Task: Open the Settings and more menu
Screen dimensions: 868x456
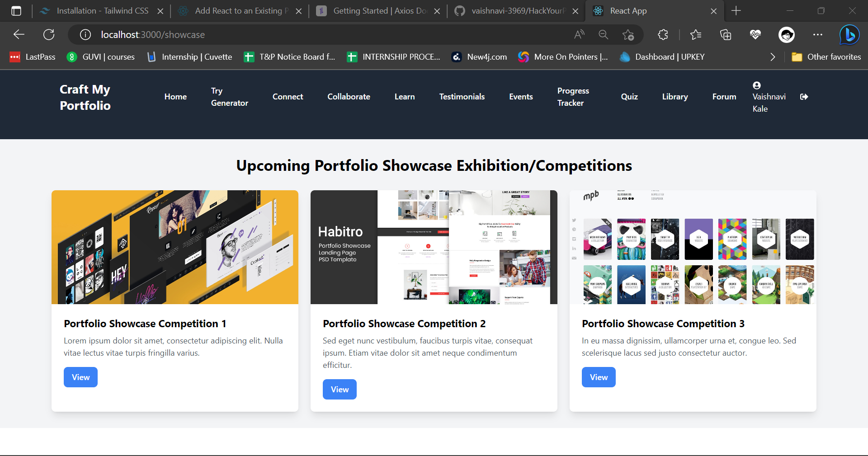Action: tap(818, 34)
